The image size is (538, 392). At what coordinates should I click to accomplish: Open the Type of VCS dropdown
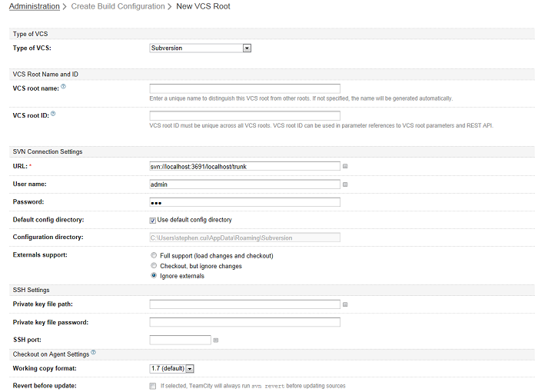click(x=201, y=48)
